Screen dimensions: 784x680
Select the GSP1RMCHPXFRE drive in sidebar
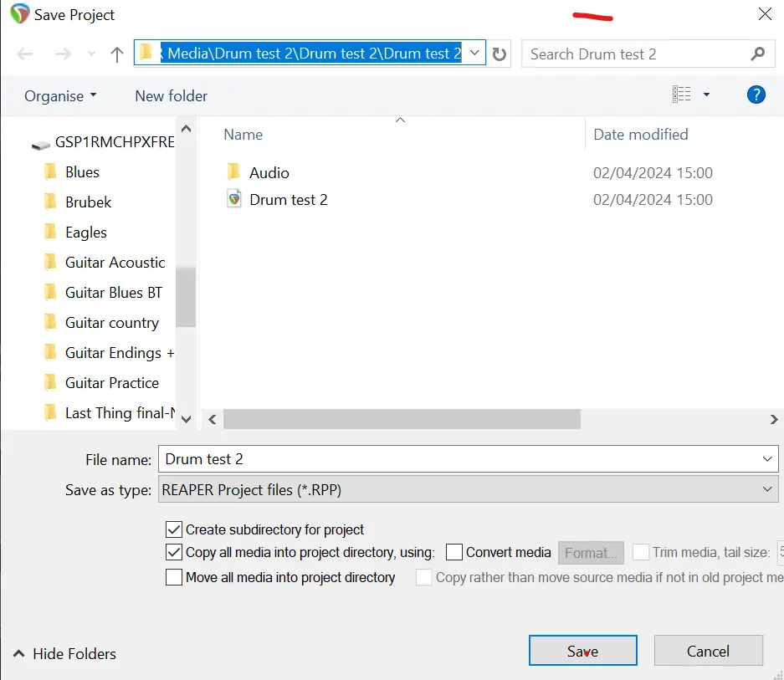114,142
